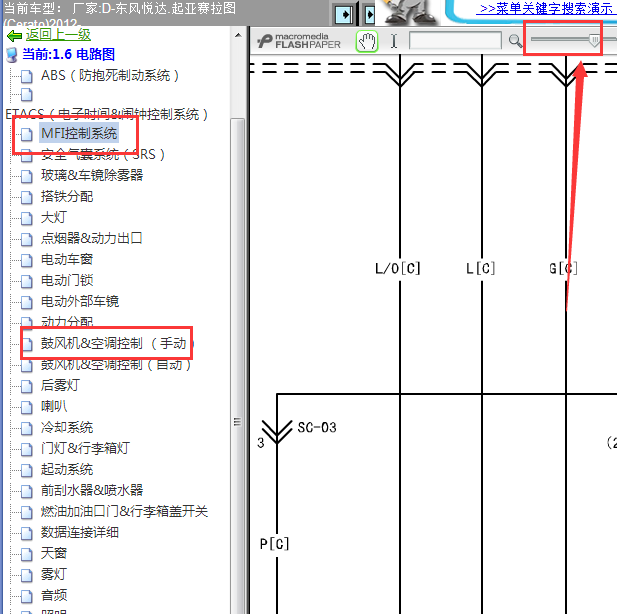
Task: Open 大灯 diagram
Action: tap(54, 217)
